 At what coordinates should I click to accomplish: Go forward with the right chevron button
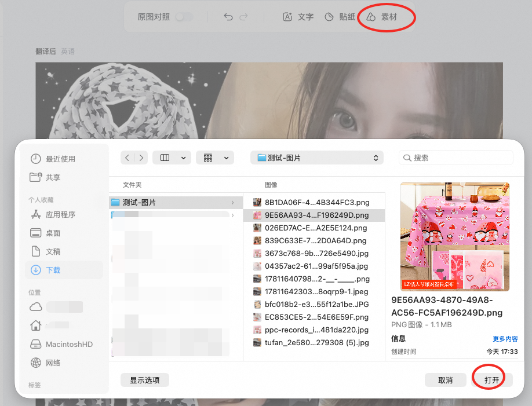click(x=141, y=158)
